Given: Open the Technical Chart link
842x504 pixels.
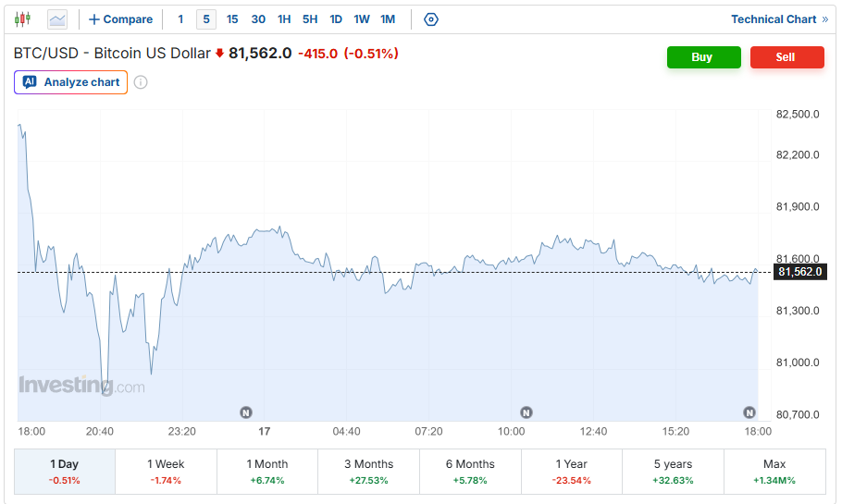Looking at the screenshot, I should coord(779,19).
